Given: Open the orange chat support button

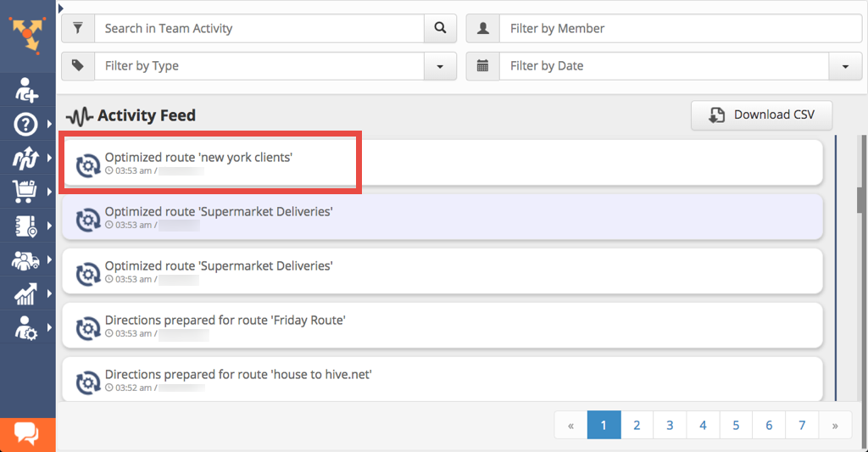Looking at the screenshot, I should (x=28, y=435).
